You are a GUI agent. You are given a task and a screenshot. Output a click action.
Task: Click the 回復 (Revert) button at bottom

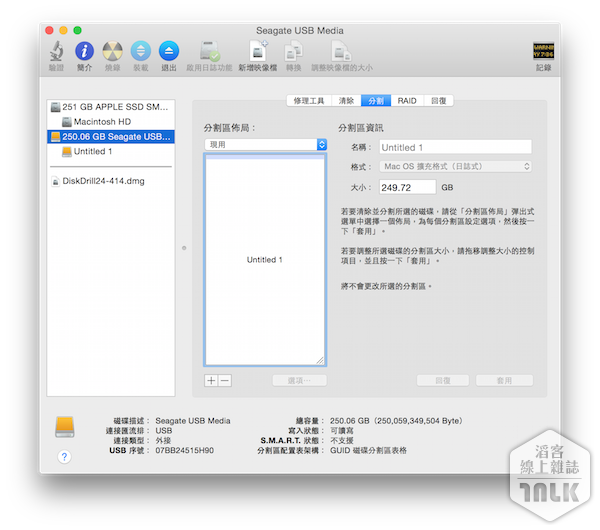pos(443,380)
